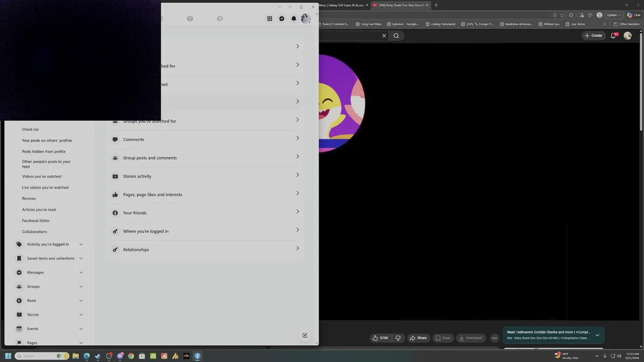Open the Other favorites bookmarks folder
The height and width of the screenshot is (362, 644).
(x=627, y=24)
